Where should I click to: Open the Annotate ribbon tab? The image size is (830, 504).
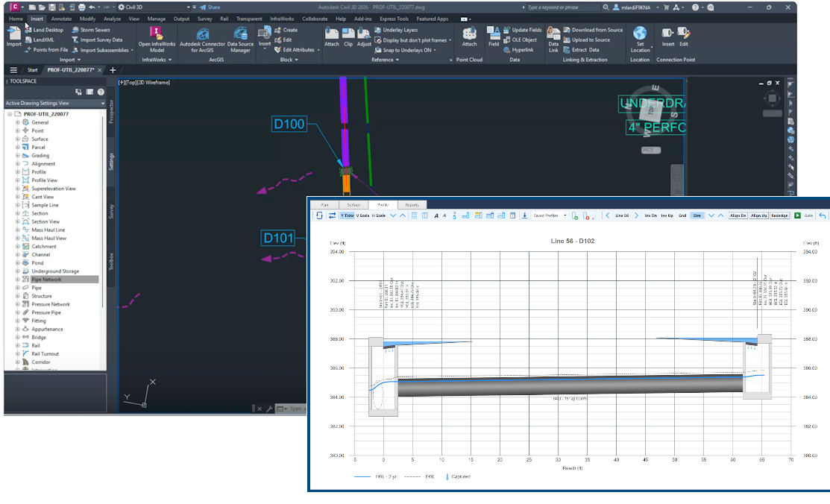[61, 19]
